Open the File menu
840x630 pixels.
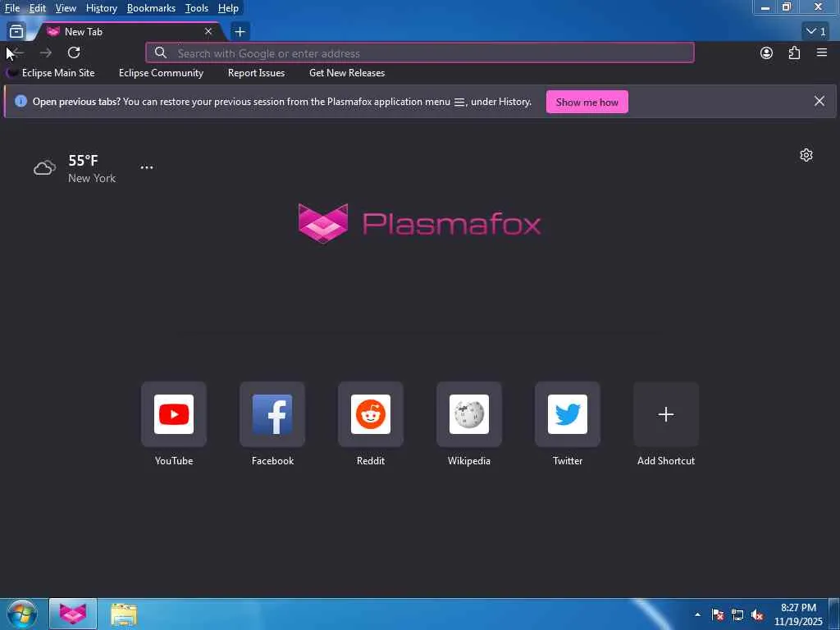pos(12,8)
